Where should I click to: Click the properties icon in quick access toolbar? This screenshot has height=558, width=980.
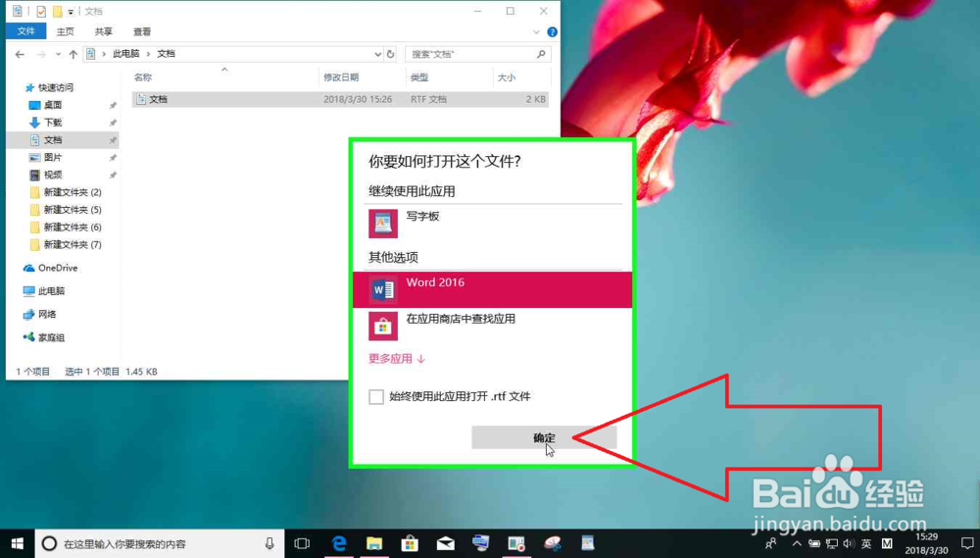pyautogui.click(x=40, y=11)
